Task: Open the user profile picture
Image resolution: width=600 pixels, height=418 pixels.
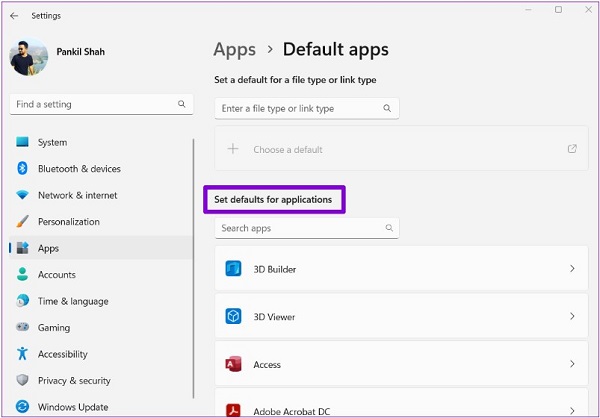Action: [x=29, y=56]
